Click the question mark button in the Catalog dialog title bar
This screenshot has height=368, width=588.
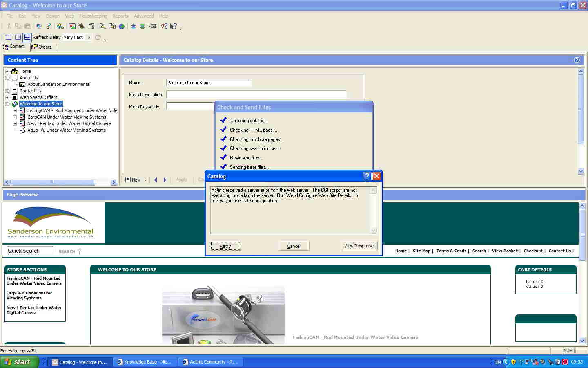click(x=367, y=176)
